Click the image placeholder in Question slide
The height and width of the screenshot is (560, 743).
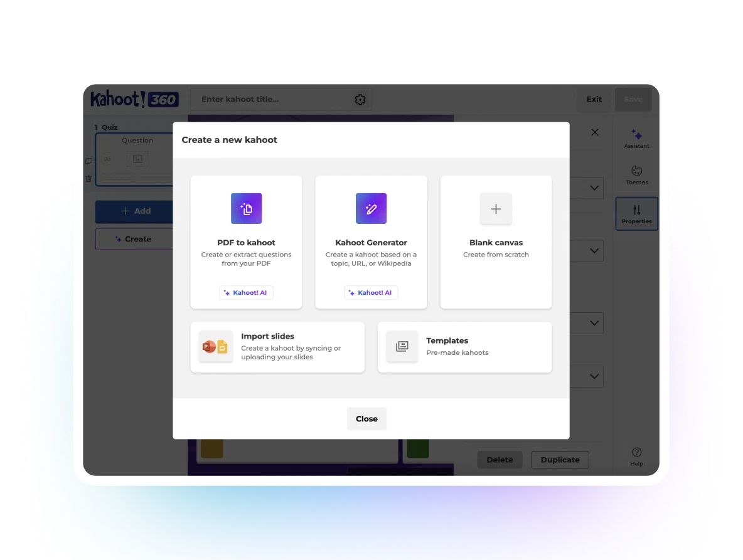coord(137,159)
